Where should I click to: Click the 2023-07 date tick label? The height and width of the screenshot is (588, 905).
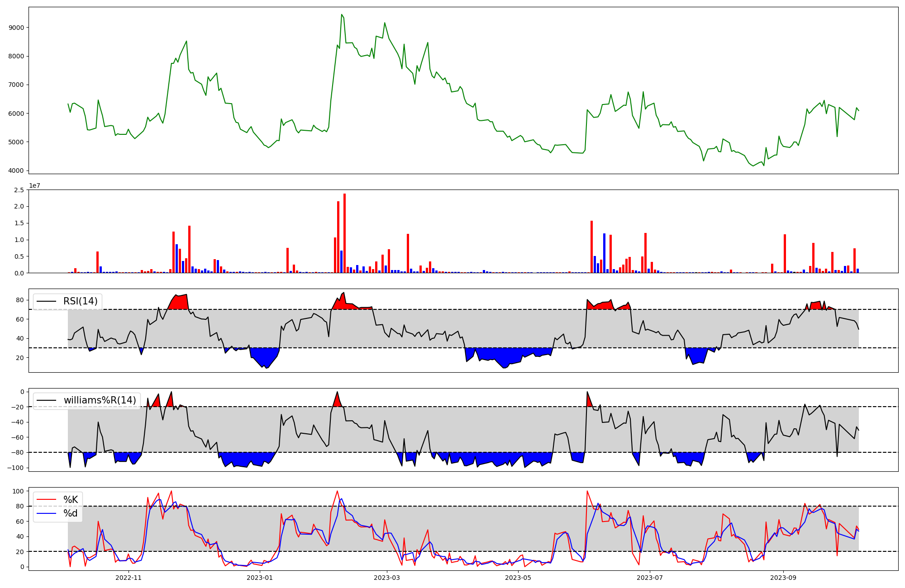click(x=650, y=578)
